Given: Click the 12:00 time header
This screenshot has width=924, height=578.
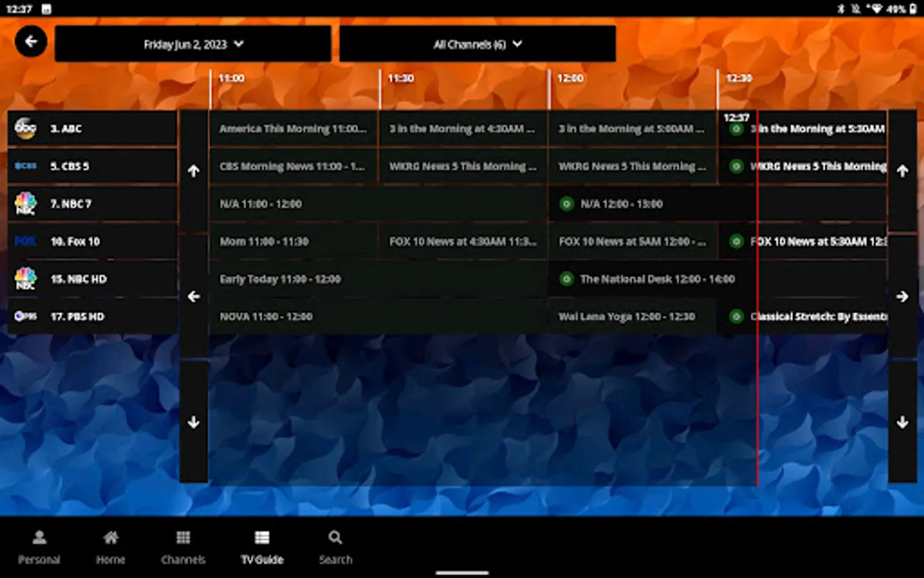Looking at the screenshot, I should click(570, 78).
